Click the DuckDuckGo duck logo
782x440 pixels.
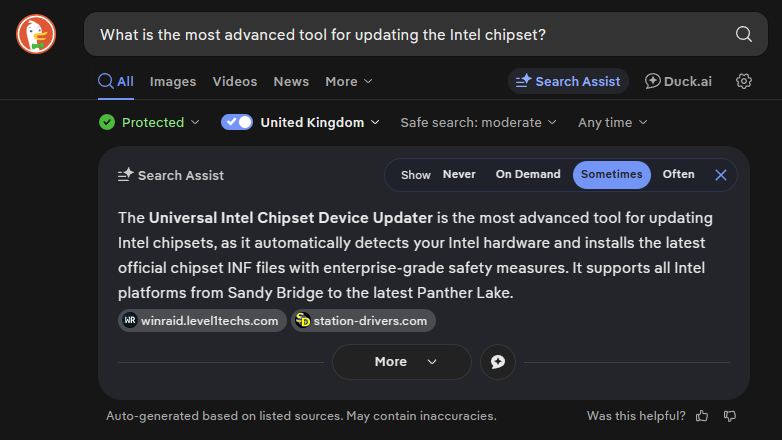tap(36, 34)
